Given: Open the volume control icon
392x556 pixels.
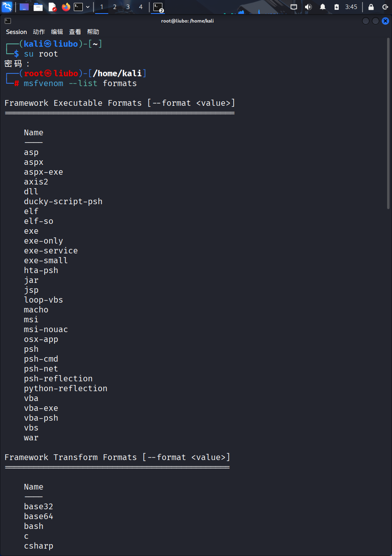Looking at the screenshot, I should [x=308, y=7].
